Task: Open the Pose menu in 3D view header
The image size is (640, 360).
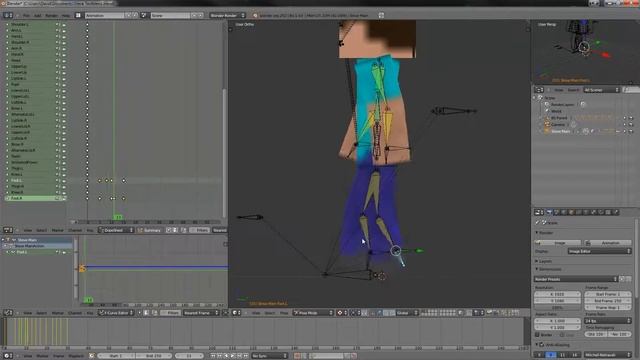Action: [284, 313]
